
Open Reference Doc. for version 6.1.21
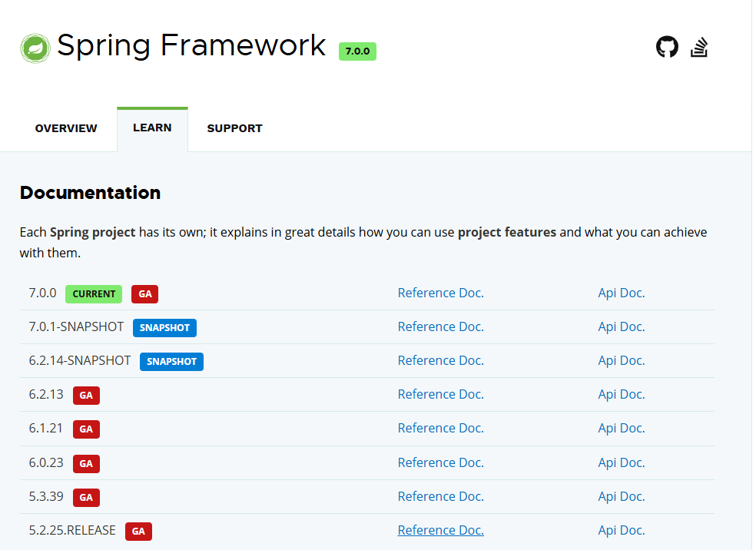[x=441, y=428]
